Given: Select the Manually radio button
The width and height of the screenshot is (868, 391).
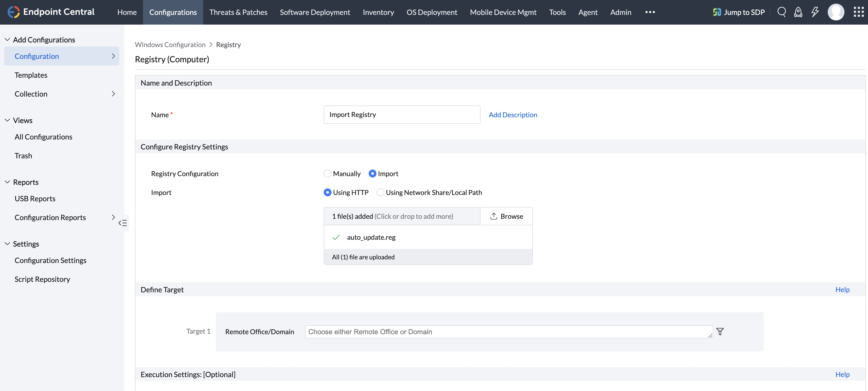Looking at the screenshot, I should pyautogui.click(x=327, y=174).
